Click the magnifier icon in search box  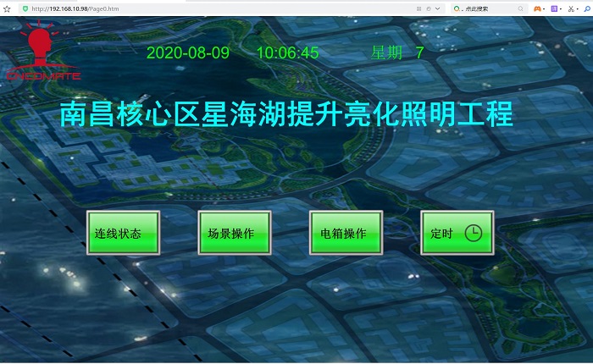(x=519, y=8)
